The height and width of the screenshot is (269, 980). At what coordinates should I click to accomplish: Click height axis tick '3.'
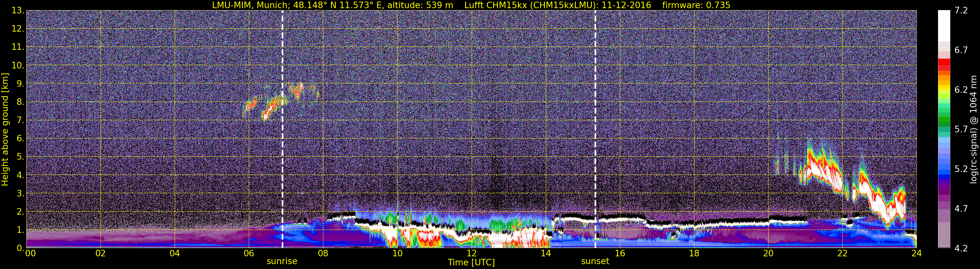(x=20, y=193)
